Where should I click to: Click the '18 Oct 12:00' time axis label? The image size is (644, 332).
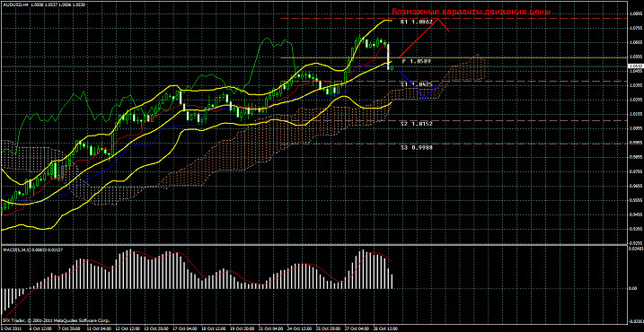[214, 328]
